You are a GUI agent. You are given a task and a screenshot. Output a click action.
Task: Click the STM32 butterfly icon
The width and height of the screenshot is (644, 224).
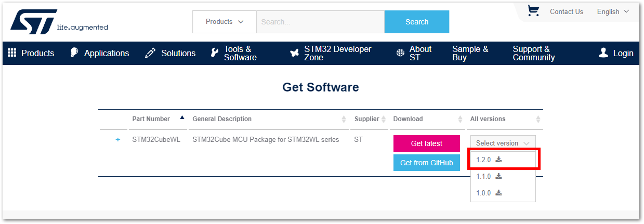294,53
